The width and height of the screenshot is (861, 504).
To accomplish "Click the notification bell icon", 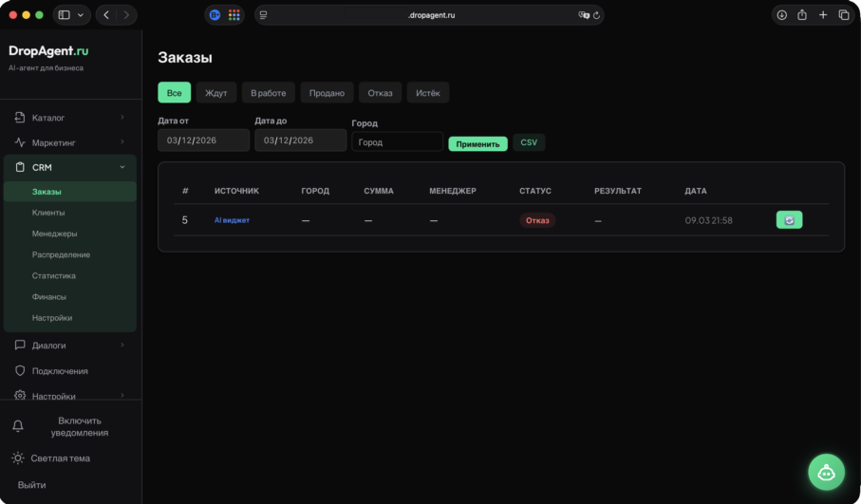I will pyautogui.click(x=18, y=427).
